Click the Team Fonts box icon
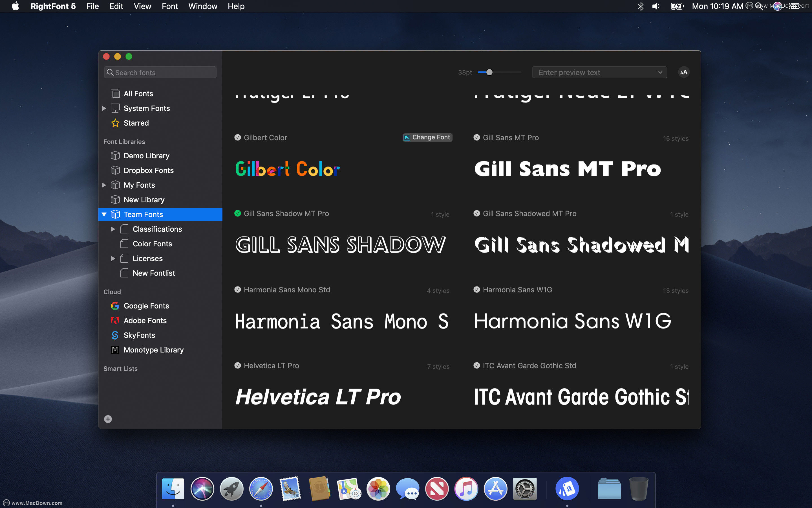Image resolution: width=812 pixels, height=508 pixels. pos(115,214)
